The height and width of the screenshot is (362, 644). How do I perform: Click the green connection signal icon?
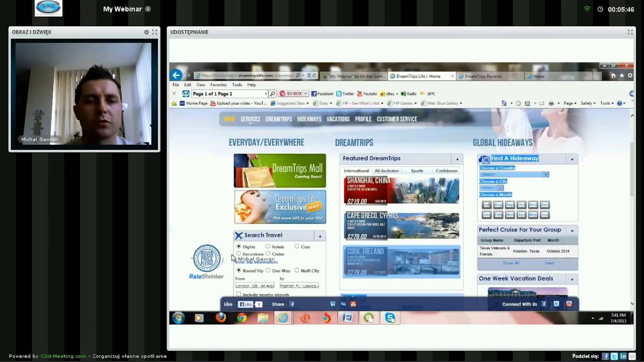(x=587, y=9)
